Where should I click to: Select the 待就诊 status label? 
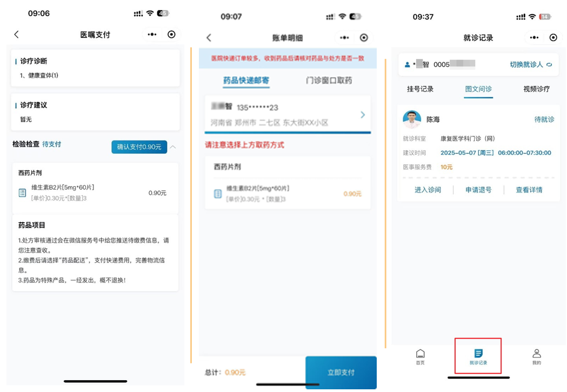pyautogui.click(x=544, y=119)
